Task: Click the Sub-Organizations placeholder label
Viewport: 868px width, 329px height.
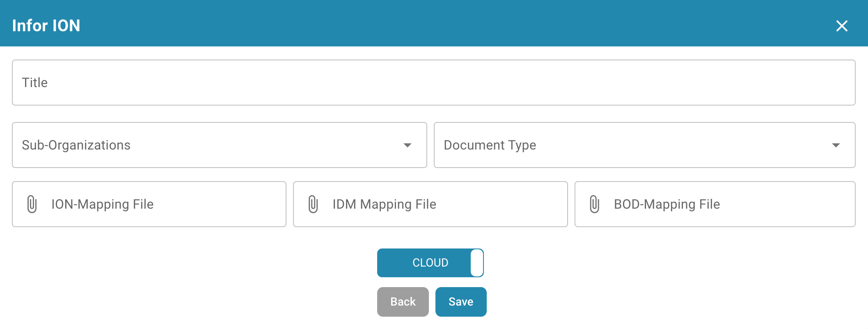Action: tap(76, 145)
